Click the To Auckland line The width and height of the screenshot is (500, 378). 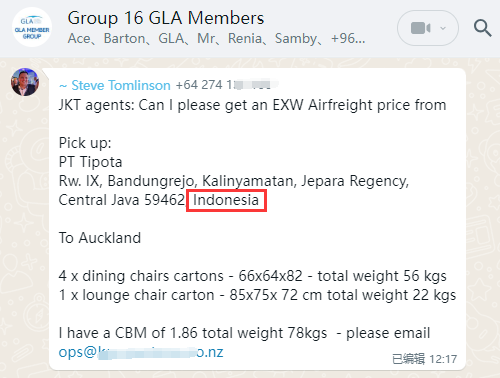(100, 238)
